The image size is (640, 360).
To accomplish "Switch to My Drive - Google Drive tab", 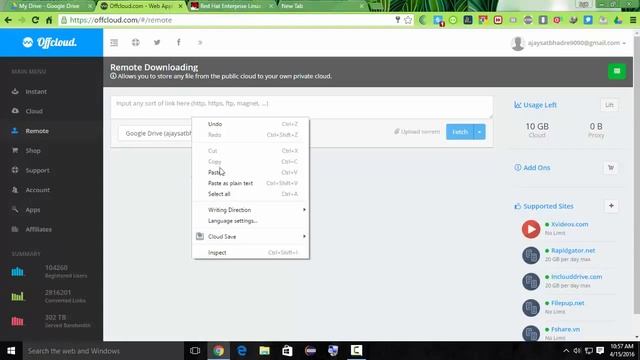I will [50, 6].
